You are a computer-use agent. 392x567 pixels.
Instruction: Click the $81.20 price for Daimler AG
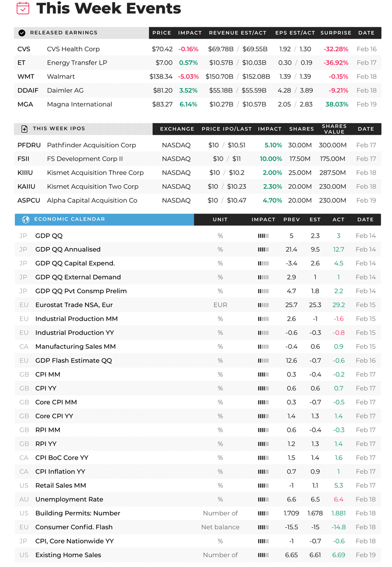pyautogui.click(x=163, y=90)
